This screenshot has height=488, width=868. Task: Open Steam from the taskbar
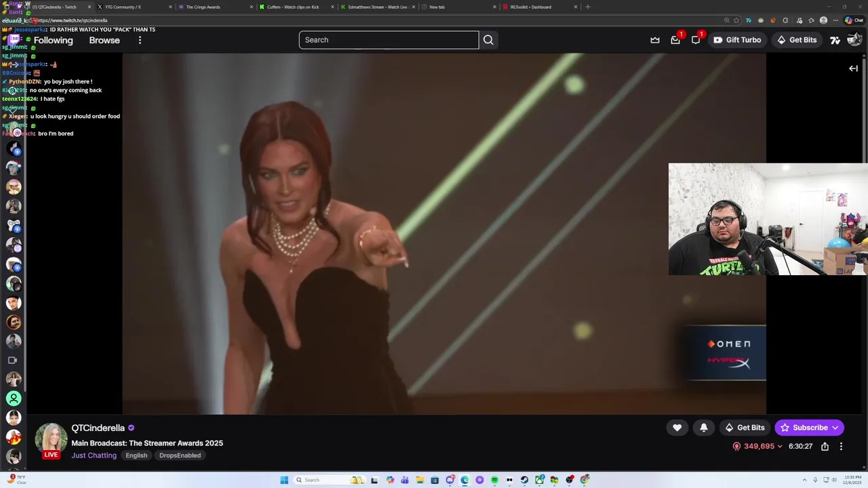524,480
